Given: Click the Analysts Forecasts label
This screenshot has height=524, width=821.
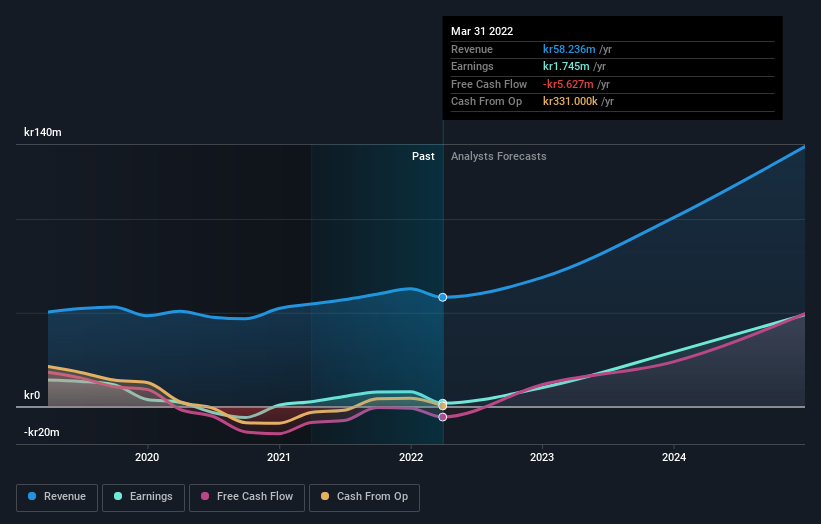Looking at the screenshot, I should tap(498, 156).
